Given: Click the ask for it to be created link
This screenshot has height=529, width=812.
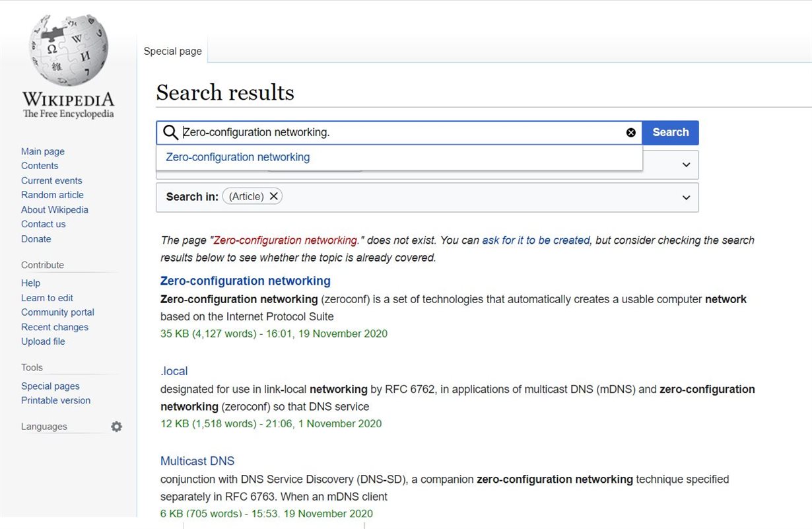Looking at the screenshot, I should pos(535,240).
